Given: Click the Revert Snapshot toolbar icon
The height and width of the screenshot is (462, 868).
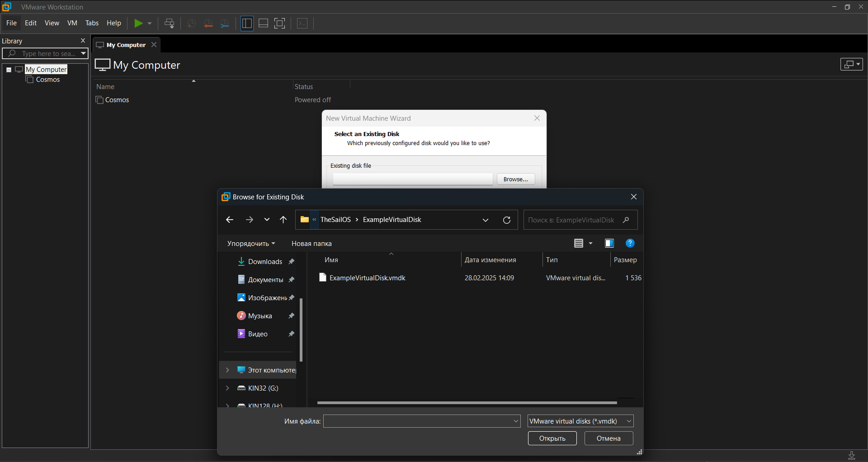Looking at the screenshot, I should tap(208, 24).
